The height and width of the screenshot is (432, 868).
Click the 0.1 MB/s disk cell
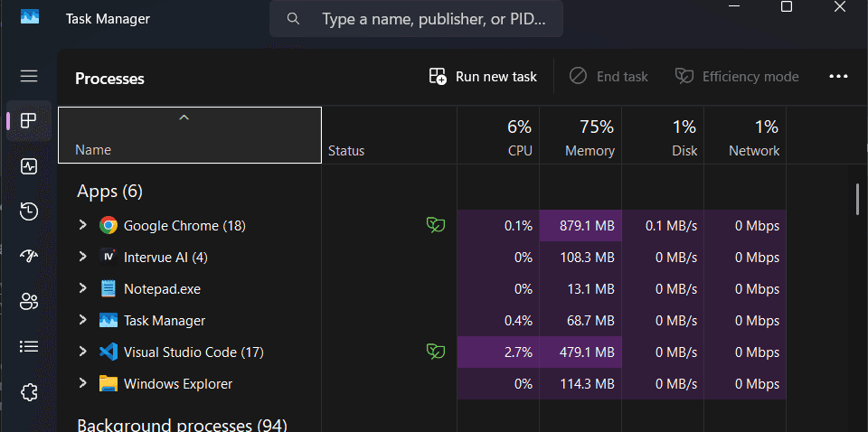(663, 226)
